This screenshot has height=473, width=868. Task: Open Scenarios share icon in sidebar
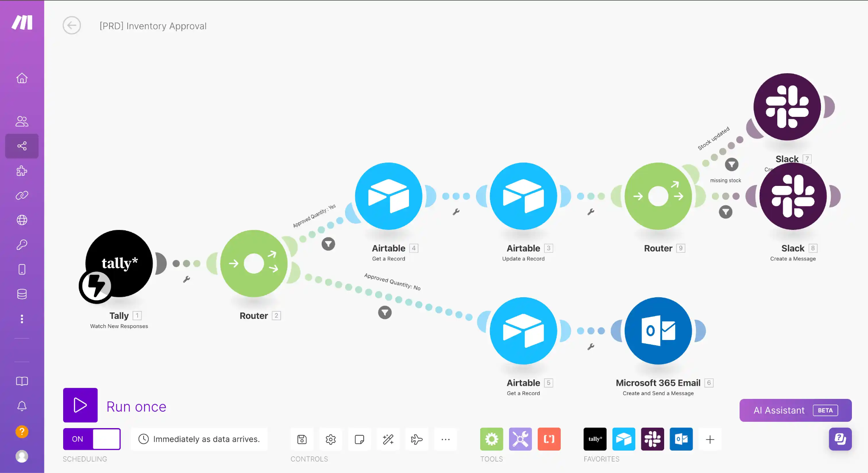coord(22,146)
